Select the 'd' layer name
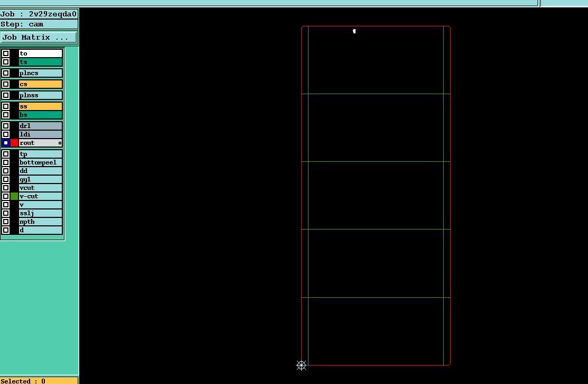This screenshot has width=588, height=384. (x=41, y=230)
